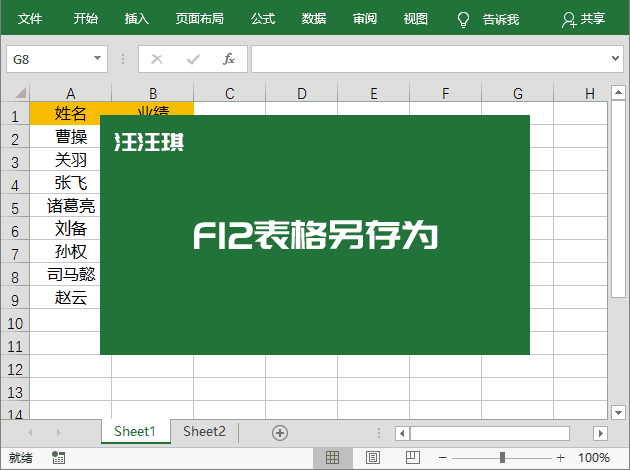
Task: Click cell containing 孙权
Action: (x=65, y=251)
